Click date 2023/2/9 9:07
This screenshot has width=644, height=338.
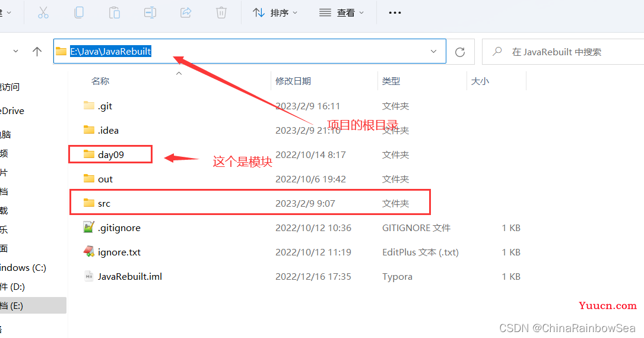click(305, 204)
